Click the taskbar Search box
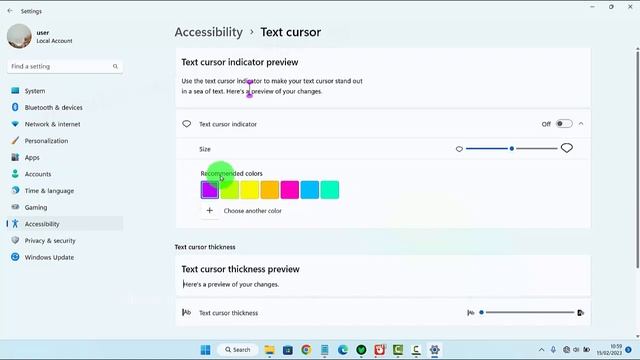640x360 pixels. pyautogui.click(x=238, y=350)
